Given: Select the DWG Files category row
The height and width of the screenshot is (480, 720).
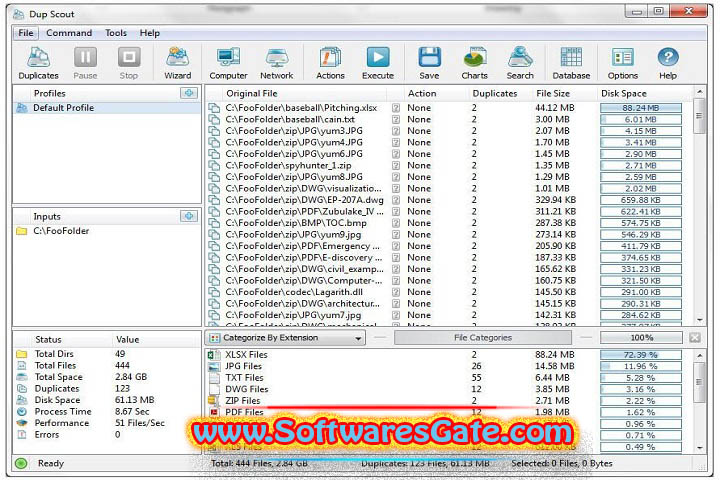Looking at the screenshot, I should (x=445, y=389).
